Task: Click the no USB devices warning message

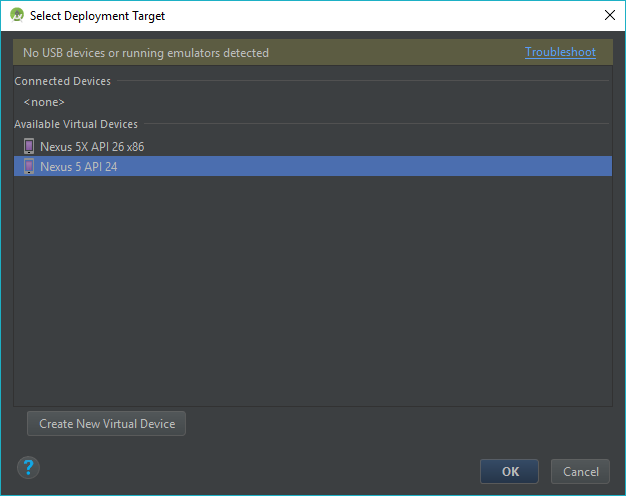Action: point(146,53)
